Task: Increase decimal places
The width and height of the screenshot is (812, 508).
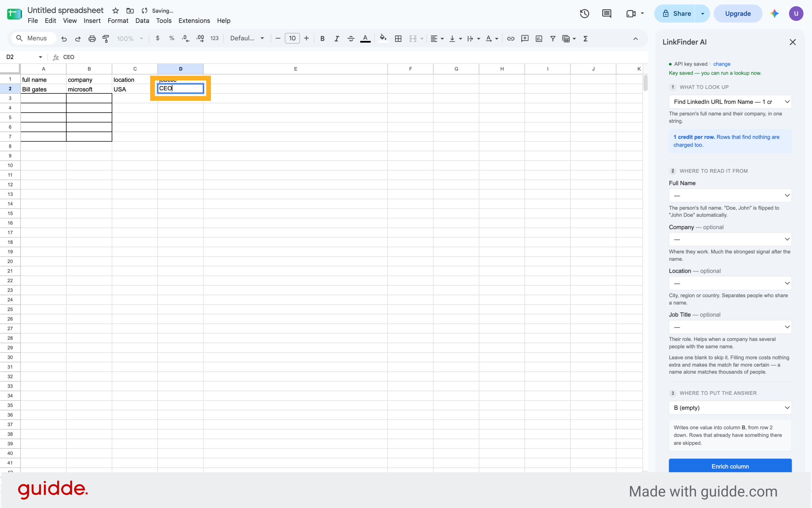Action: [x=200, y=39]
